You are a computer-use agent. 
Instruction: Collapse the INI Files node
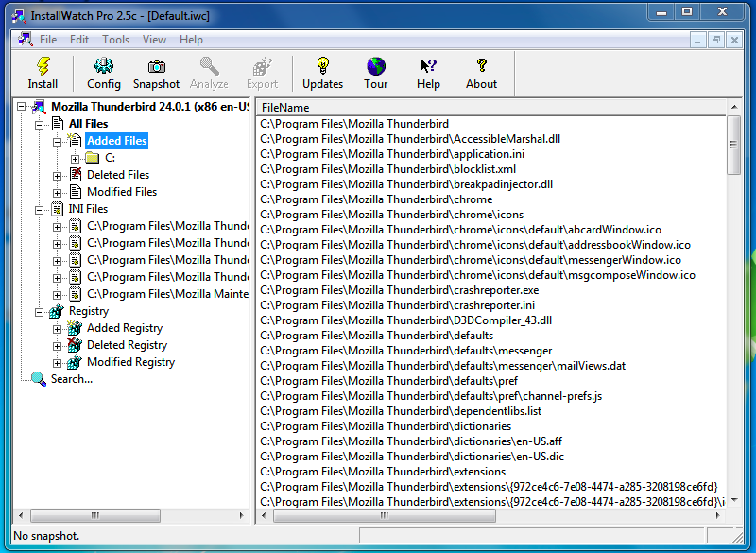[x=41, y=209]
